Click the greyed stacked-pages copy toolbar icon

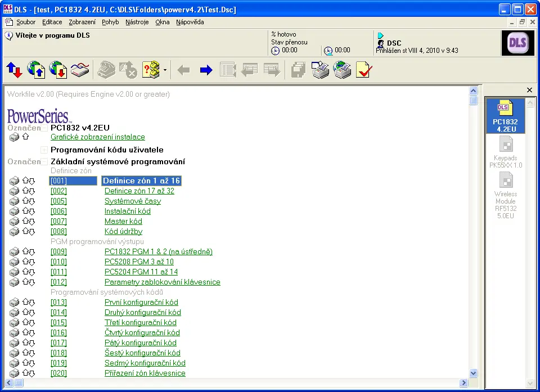(298, 70)
